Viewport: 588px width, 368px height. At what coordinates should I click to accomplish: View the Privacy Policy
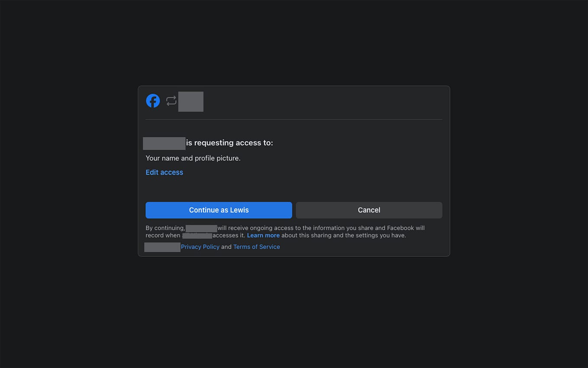(200, 247)
